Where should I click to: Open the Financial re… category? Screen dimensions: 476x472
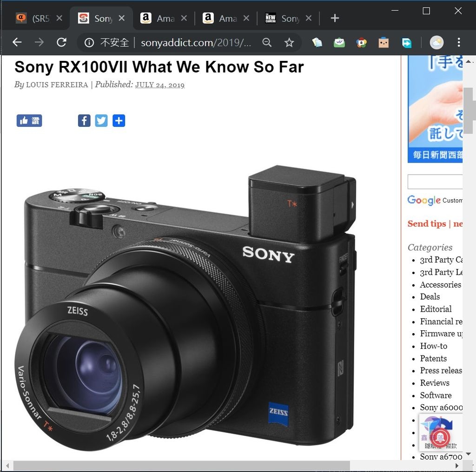click(441, 321)
